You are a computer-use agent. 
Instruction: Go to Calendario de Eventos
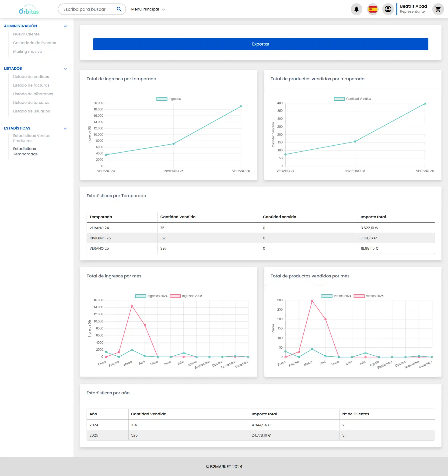point(35,43)
